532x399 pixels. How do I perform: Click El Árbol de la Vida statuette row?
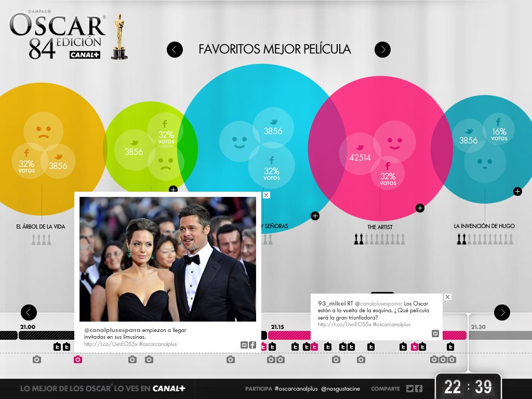tap(42, 239)
